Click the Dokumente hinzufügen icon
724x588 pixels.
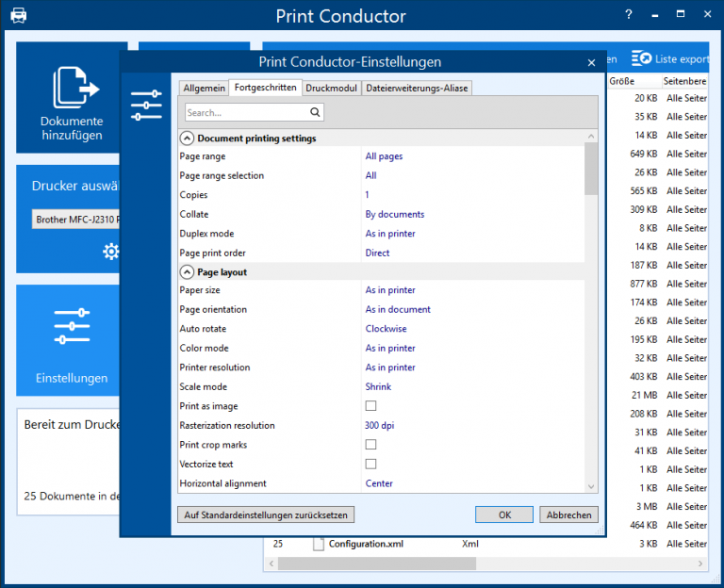74,89
